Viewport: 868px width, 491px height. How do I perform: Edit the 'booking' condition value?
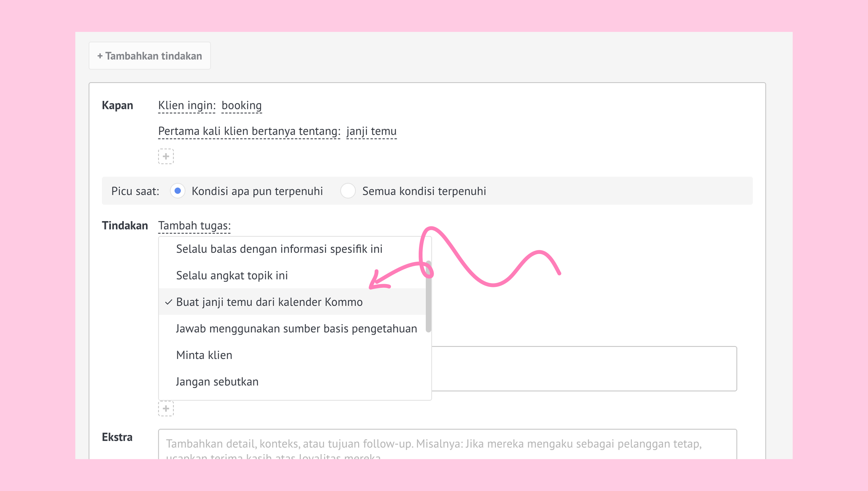(242, 105)
